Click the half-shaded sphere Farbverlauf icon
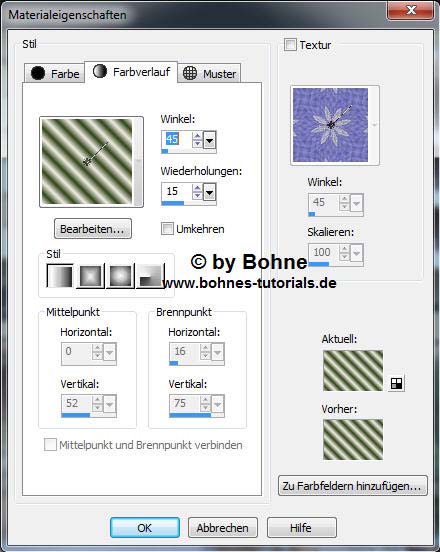 (x=100, y=71)
